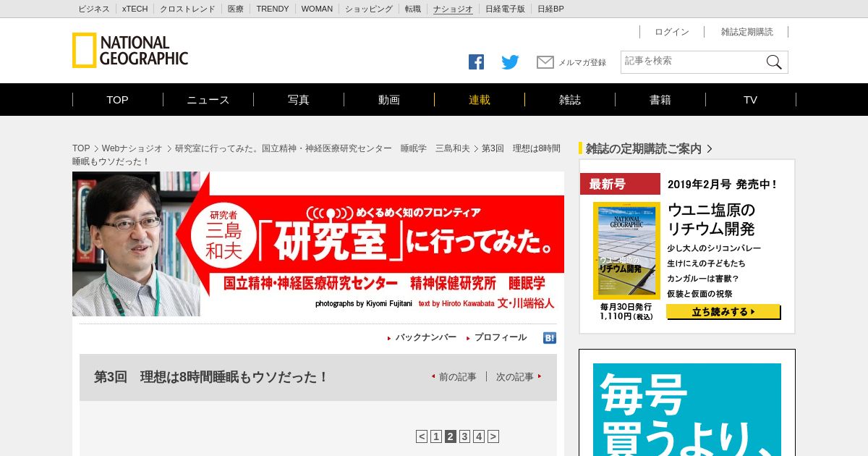Open xTECH in top site bar
Screen dimensions: 868x456
(x=135, y=9)
